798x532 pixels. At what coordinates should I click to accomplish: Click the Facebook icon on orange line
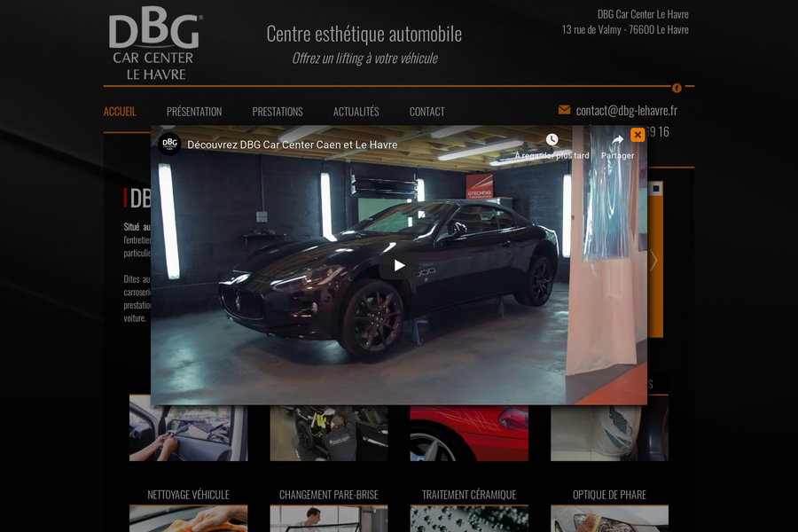point(677,88)
